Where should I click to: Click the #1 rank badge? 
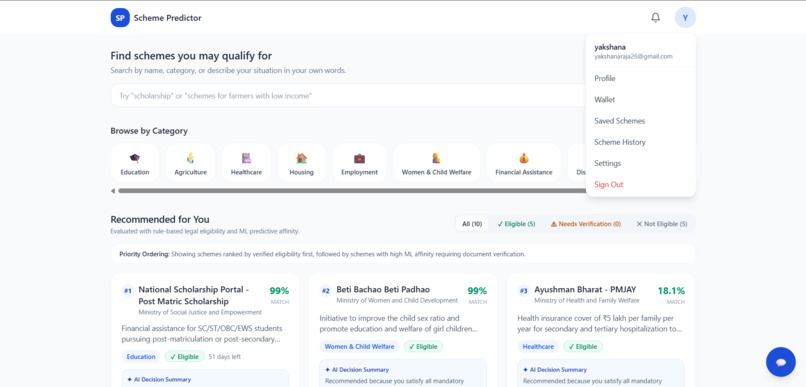point(128,291)
